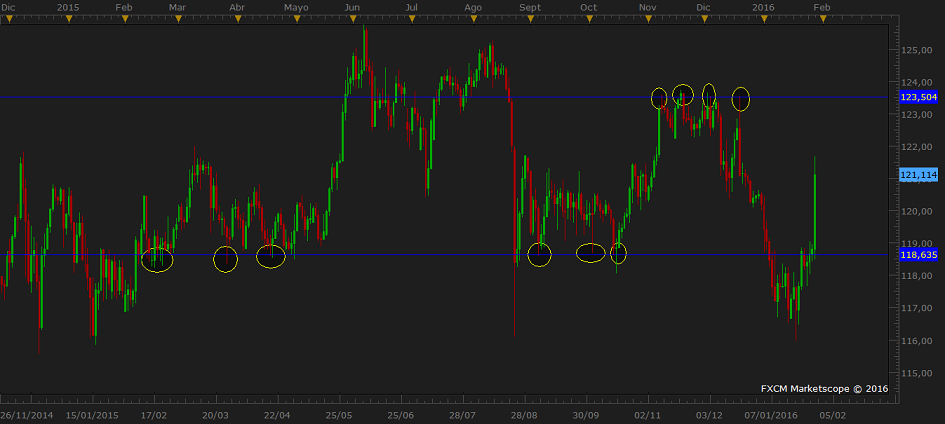Click the Mayo month label on time axis
945x424 pixels.
[296, 7]
